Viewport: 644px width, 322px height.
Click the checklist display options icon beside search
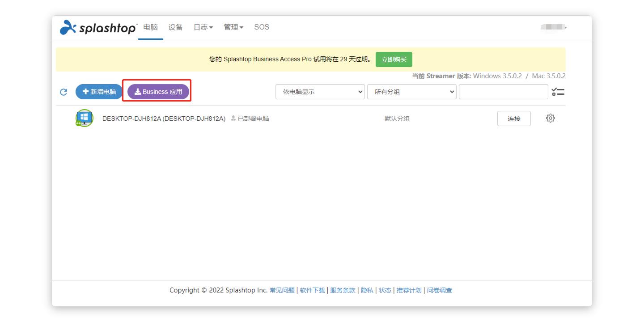pyautogui.click(x=559, y=91)
